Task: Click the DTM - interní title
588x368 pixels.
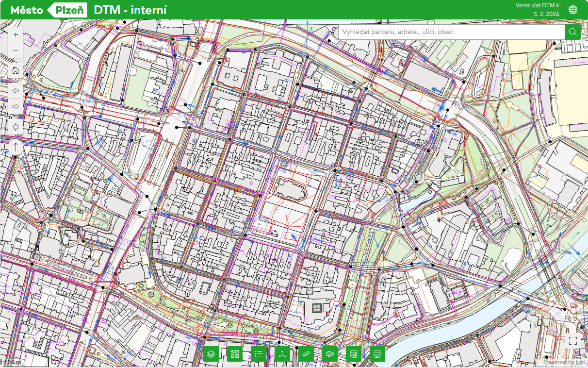Action: (131, 10)
